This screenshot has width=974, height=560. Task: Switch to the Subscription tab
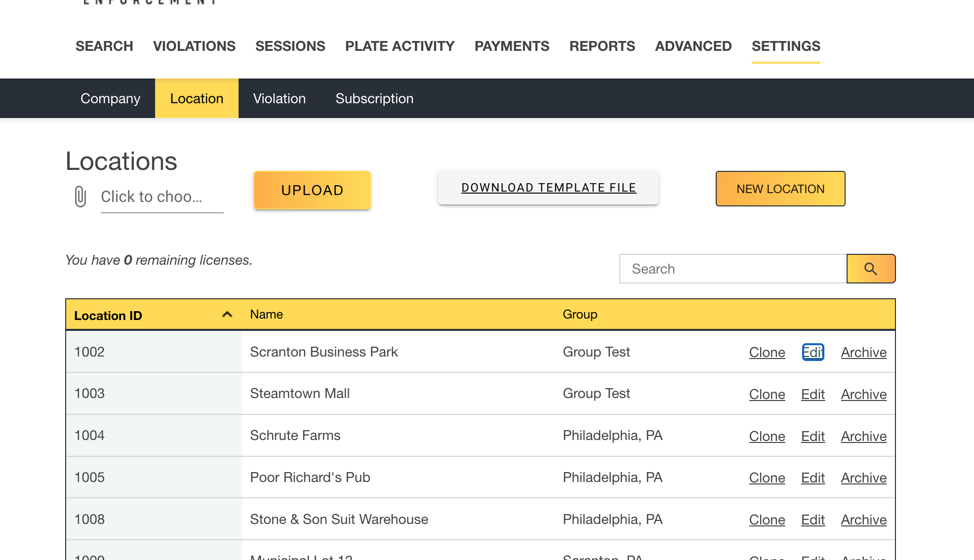[374, 98]
